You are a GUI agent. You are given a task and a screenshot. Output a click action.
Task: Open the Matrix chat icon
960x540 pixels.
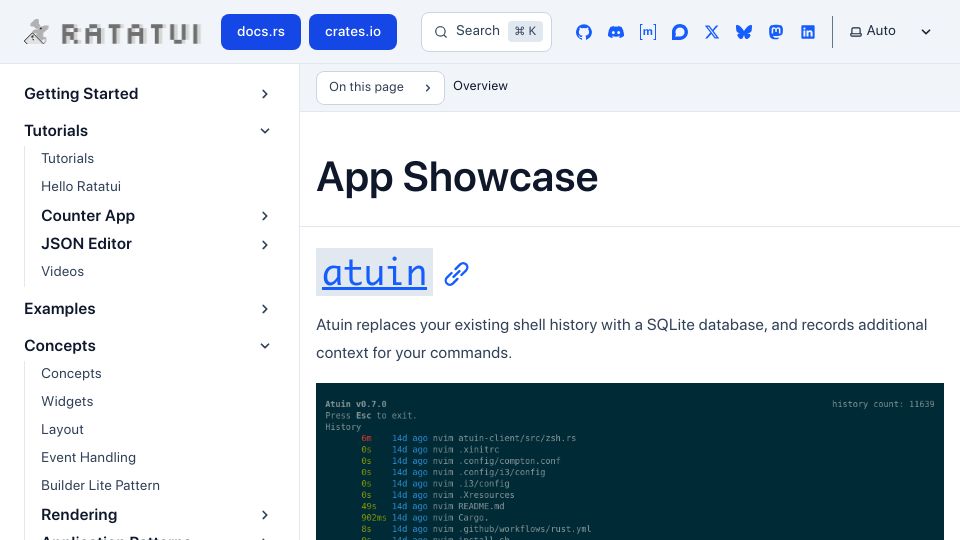[x=647, y=32]
